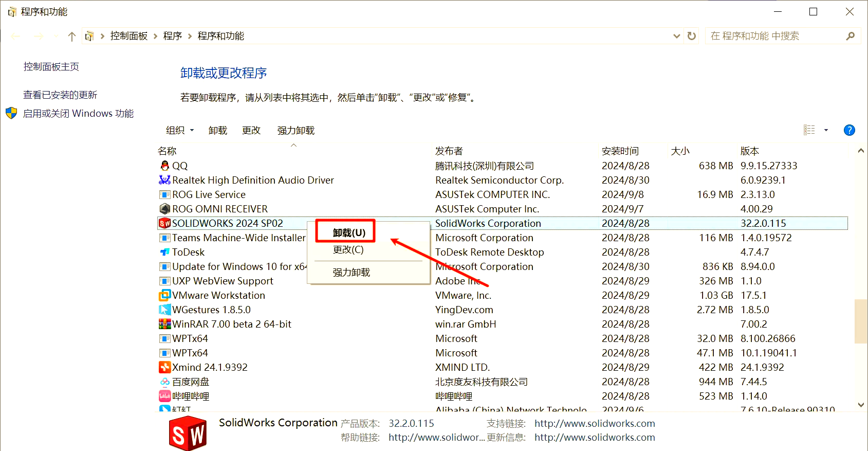Expand the address bar history dropdown
The image size is (868, 451).
[676, 36]
